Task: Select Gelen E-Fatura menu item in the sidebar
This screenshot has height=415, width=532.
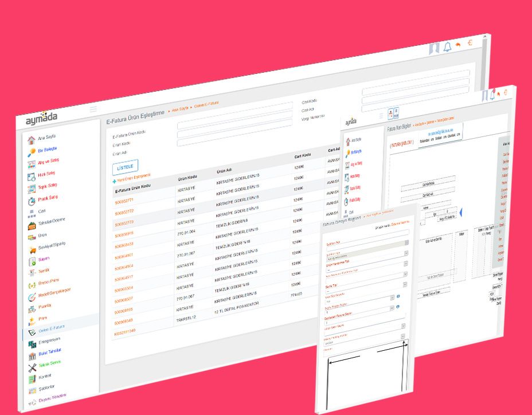Action: 51,328
